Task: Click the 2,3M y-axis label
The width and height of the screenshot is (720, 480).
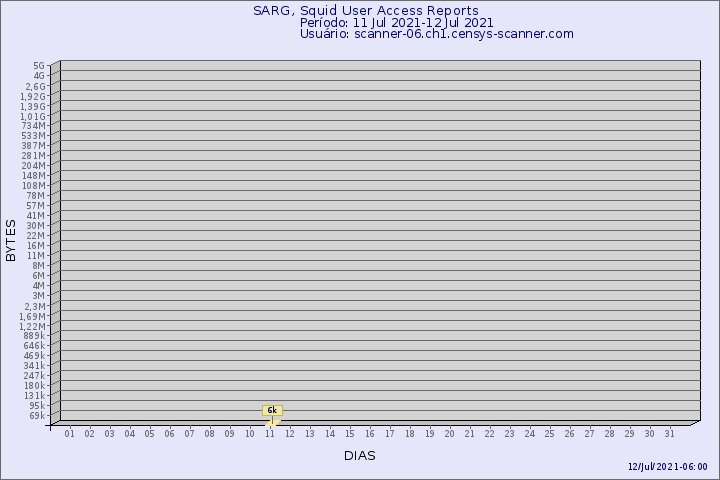Action: click(35, 306)
